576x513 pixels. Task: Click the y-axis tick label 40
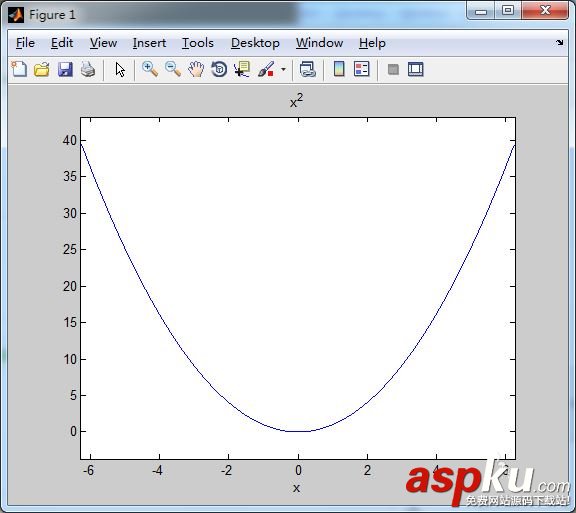pyautogui.click(x=69, y=140)
